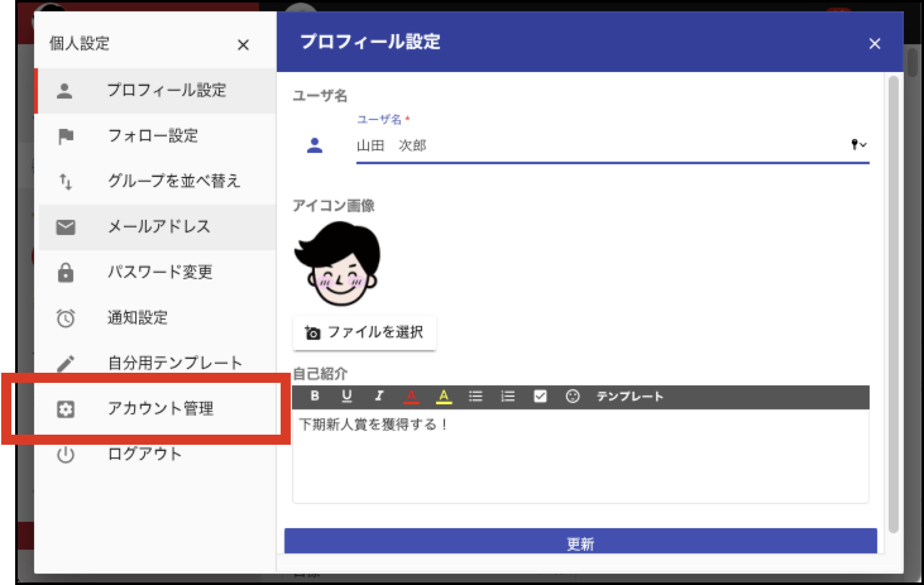Click into the 自己紹介 text area

(581, 456)
